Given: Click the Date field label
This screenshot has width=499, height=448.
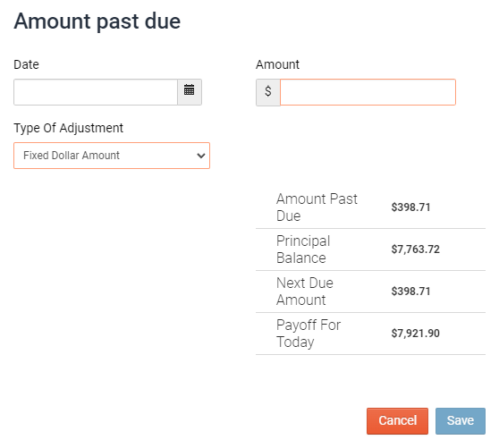Looking at the screenshot, I should point(26,64).
